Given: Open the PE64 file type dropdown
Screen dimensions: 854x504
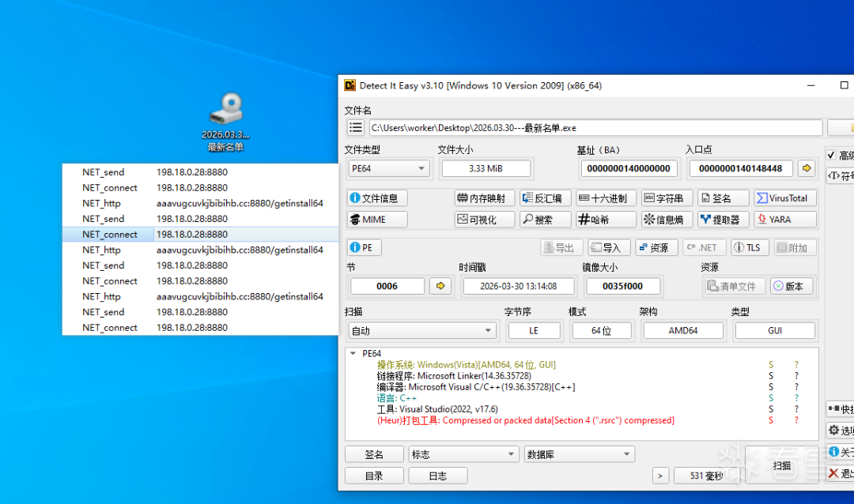Looking at the screenshot, I should [x=388, y=169].
